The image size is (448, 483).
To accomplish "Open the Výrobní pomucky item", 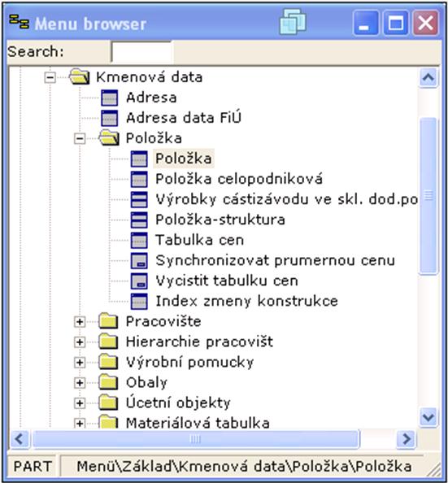I will pos(190,363).
